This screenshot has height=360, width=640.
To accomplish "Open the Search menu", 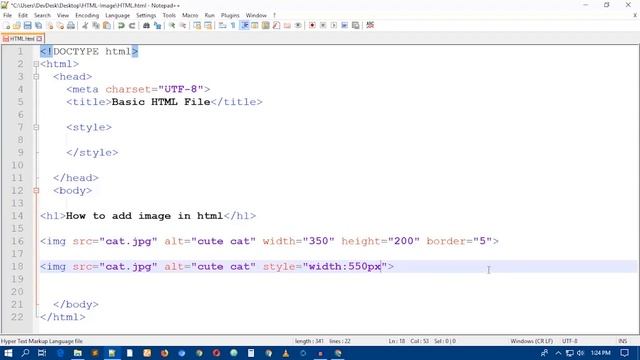I will coord(42,15).
